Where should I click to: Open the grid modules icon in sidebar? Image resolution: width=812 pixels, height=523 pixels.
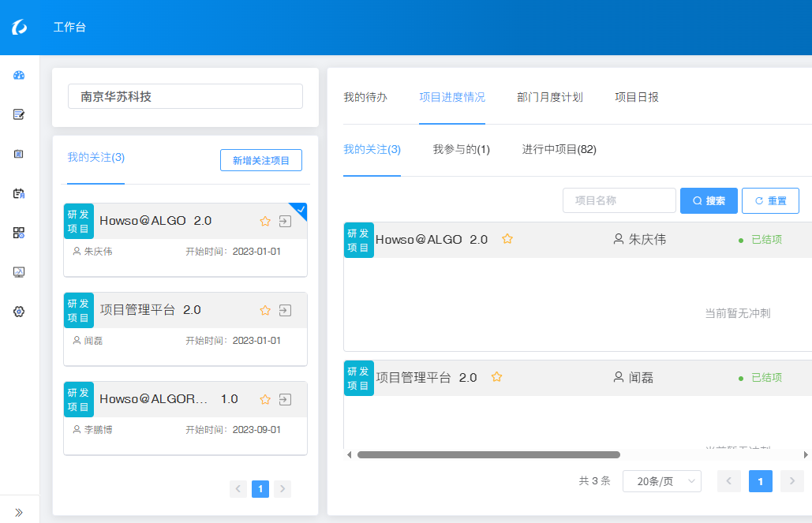click(x=19, y=233)
